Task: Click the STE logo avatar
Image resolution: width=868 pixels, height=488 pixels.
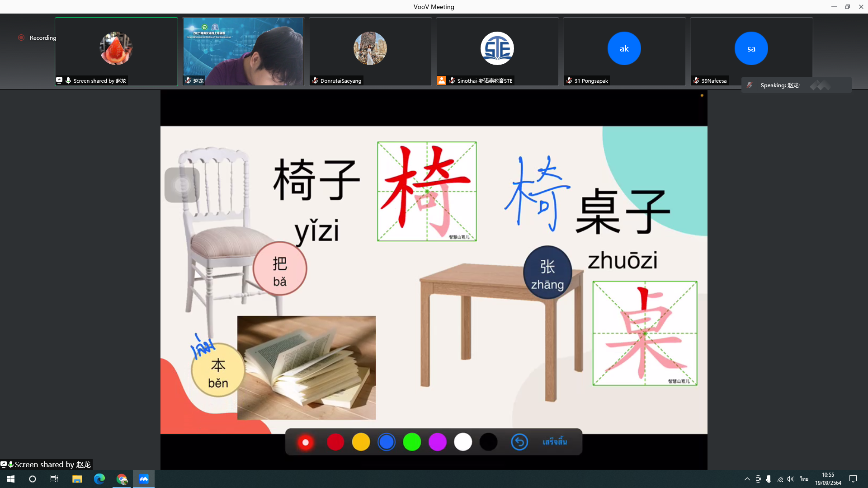Action: (x=497, y=48)
